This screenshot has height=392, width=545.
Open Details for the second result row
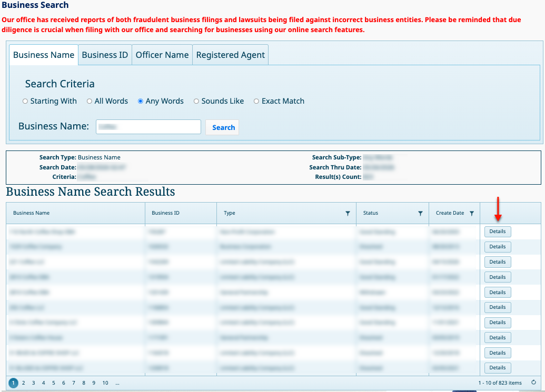coord(498,247)
